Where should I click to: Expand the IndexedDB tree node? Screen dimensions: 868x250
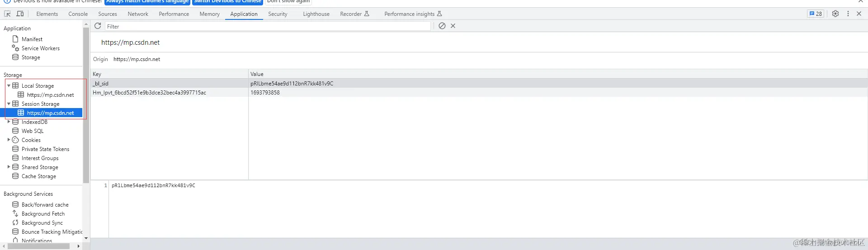point(9,122)
